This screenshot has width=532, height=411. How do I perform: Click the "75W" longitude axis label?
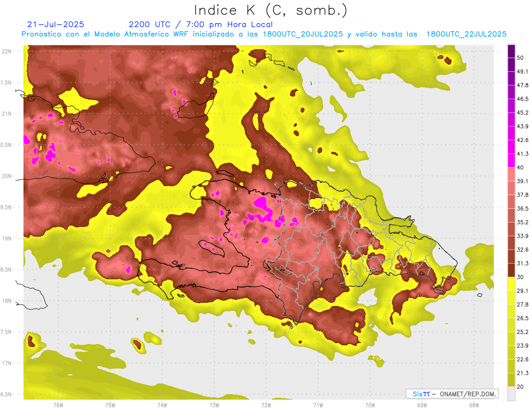(x=110, y=405)
